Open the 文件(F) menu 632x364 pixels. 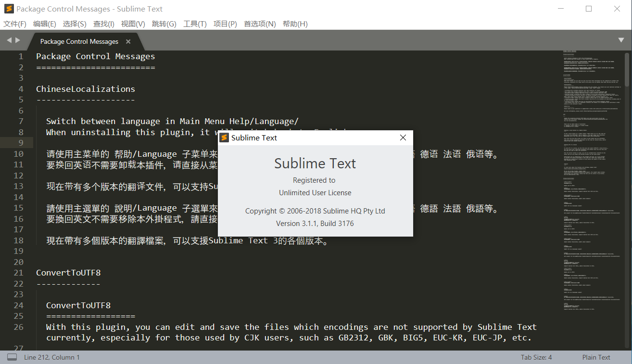tap(15, 24)
